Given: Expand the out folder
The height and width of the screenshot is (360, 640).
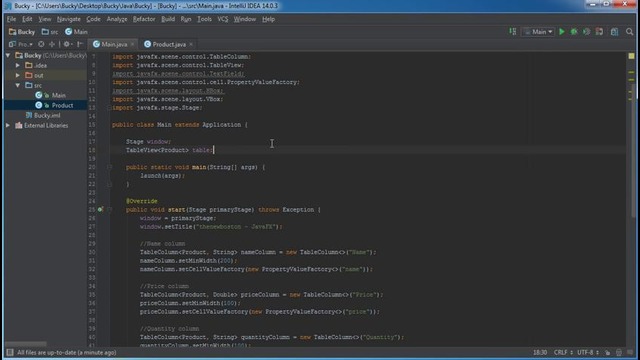Looking at the screenshot, I should click(18, 75).
